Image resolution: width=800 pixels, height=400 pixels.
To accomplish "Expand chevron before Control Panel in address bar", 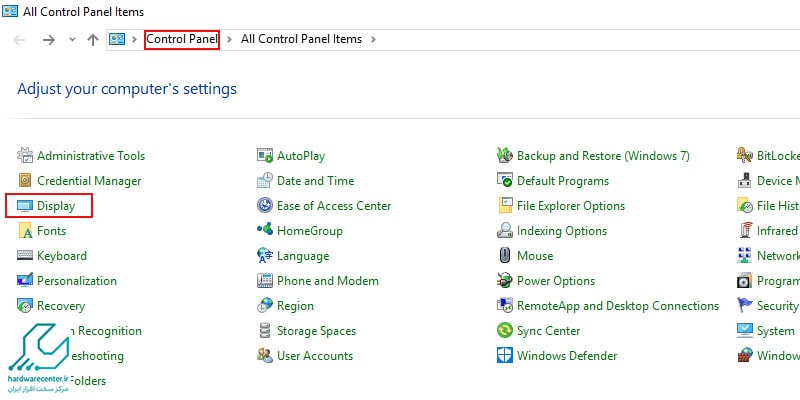I will pos(135,39).
